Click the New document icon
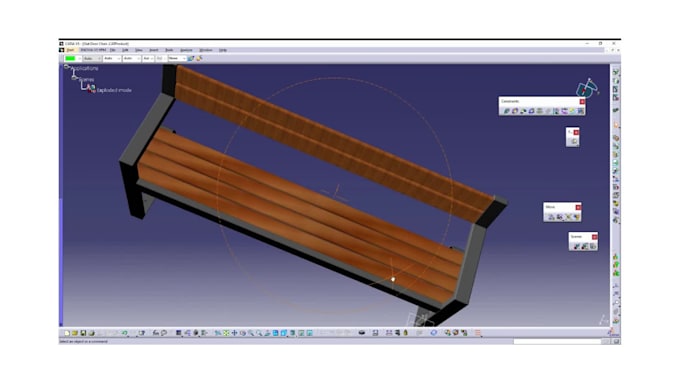The image size is (680, 383). pyautogui.click(x=66, y=333)
